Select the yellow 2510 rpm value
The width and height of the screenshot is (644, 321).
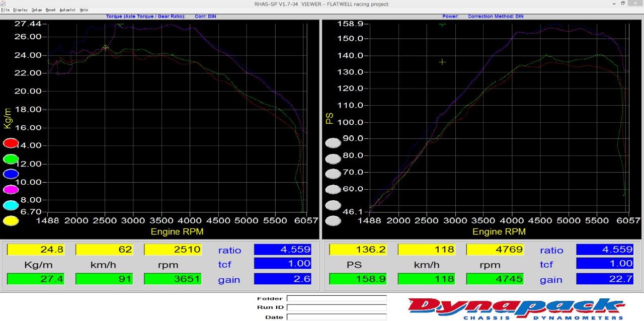point(173,250)
